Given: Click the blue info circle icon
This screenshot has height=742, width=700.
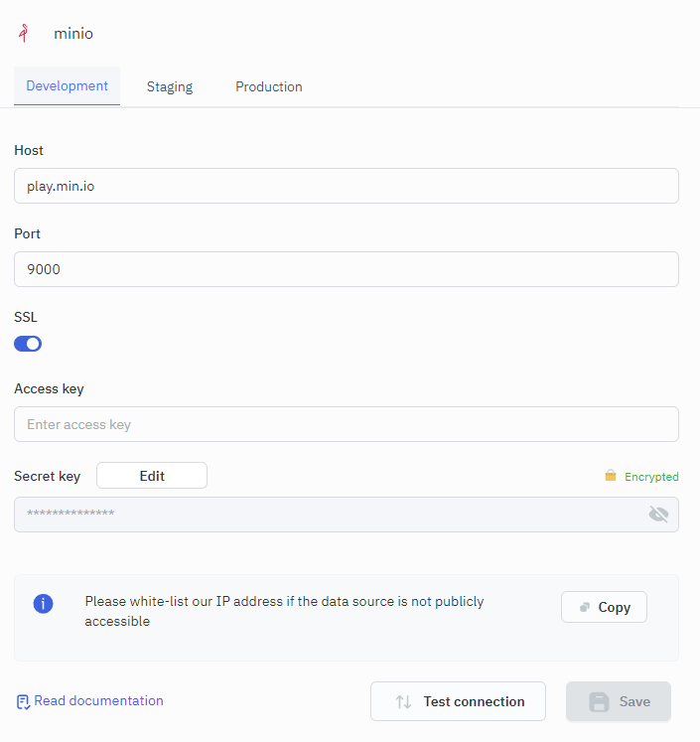Looking at the screenshot, I should [x=44, y=603].
